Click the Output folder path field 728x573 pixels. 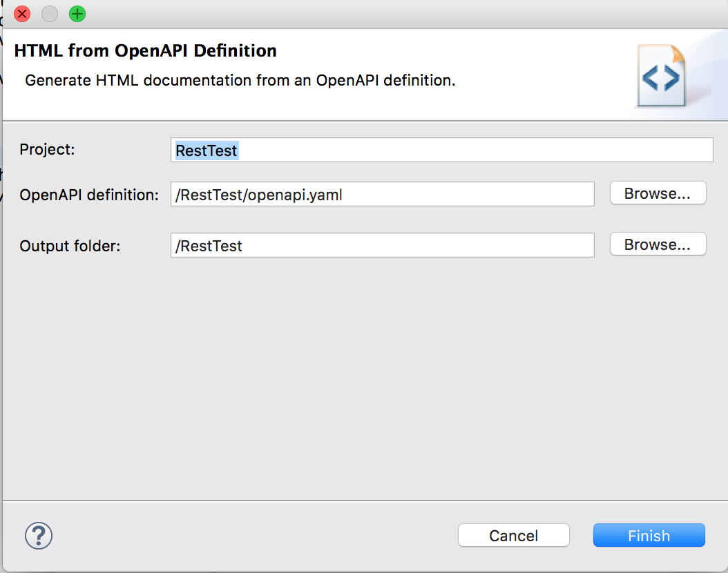[x=382, y=245]
